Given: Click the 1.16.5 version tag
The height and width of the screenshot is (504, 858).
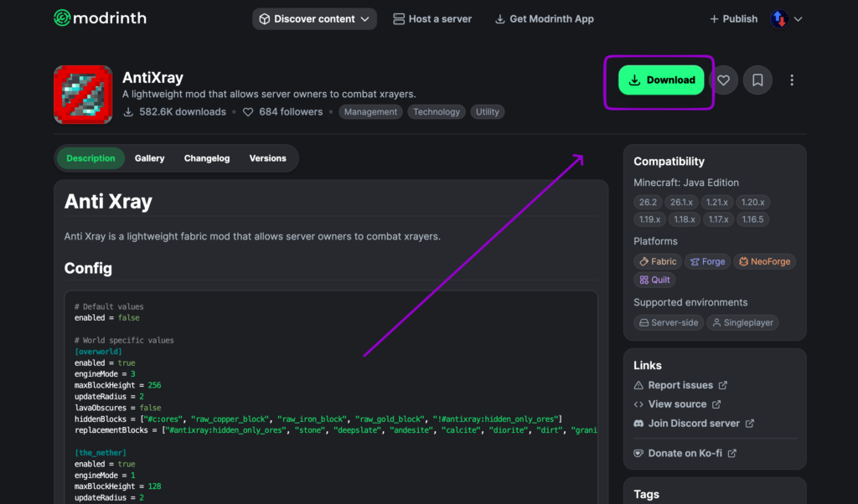Looking at the screenshot, I should (x=752, y=219).
